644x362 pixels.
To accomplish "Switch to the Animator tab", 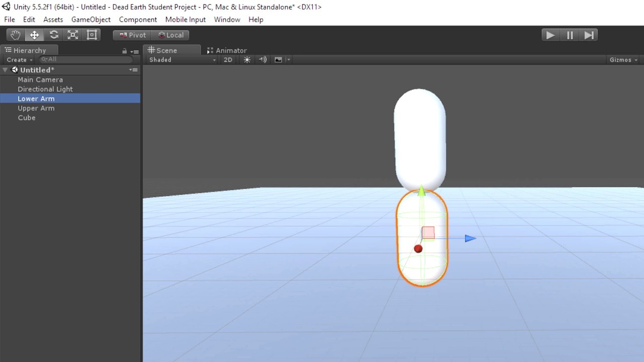I will click(x=227, y=50).
